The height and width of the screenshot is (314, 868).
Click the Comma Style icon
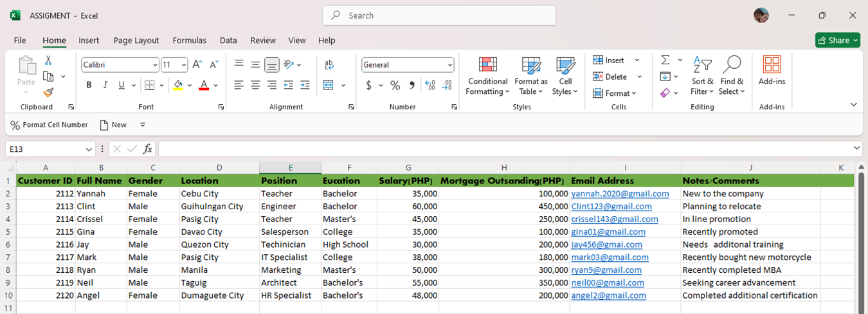pos(411,85)
